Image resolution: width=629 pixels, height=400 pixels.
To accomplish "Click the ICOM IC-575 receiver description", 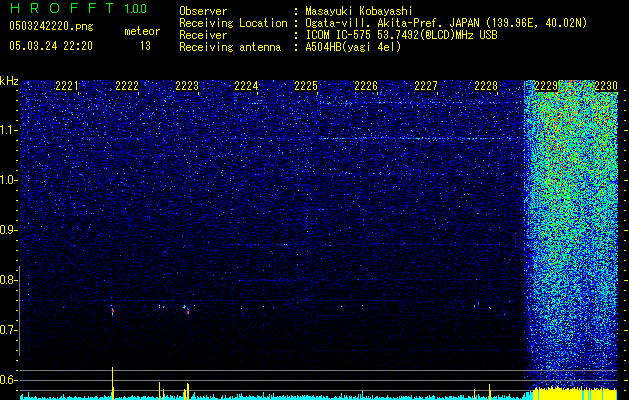I will (402, 35).
